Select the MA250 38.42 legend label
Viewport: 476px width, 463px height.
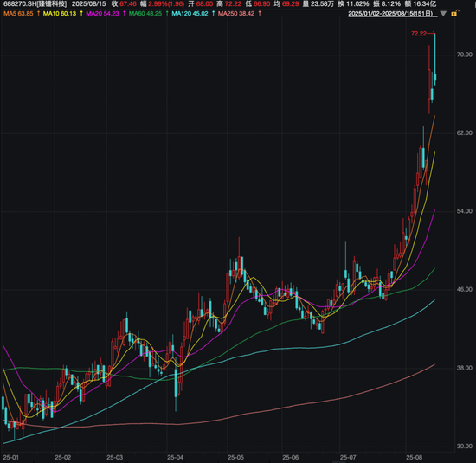pyautogui.click(x=236, y=13)
